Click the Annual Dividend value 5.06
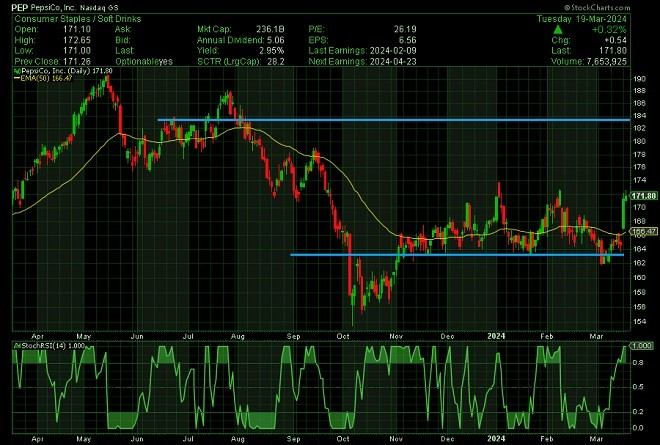 coord(276,40)
